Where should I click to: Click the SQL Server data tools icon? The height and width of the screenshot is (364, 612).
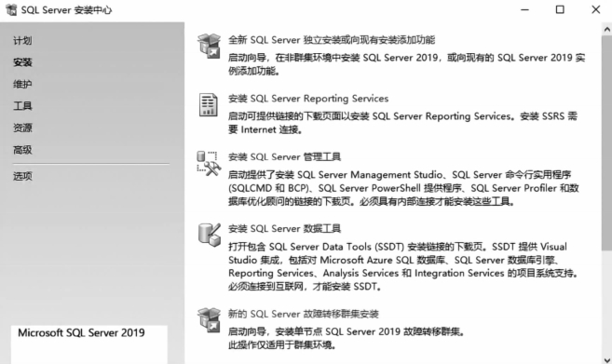click(210, 235)
